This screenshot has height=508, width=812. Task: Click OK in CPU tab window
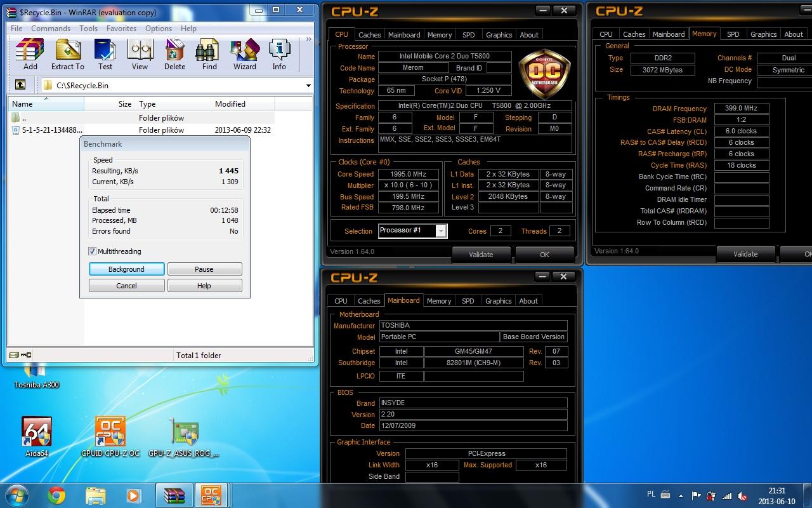click(x=544, y=255)
